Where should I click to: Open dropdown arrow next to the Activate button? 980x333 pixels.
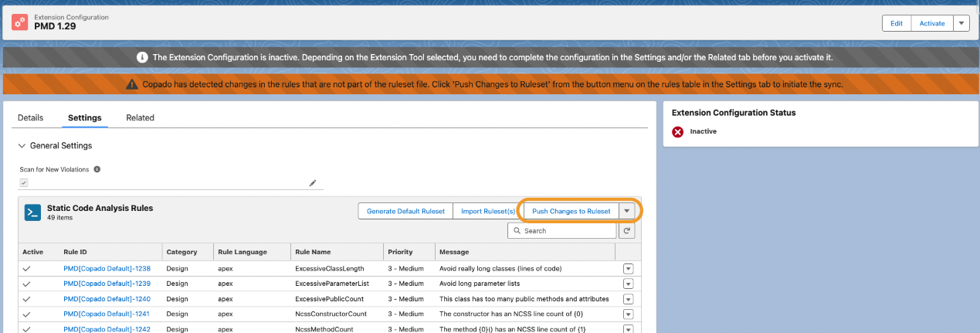961,23
